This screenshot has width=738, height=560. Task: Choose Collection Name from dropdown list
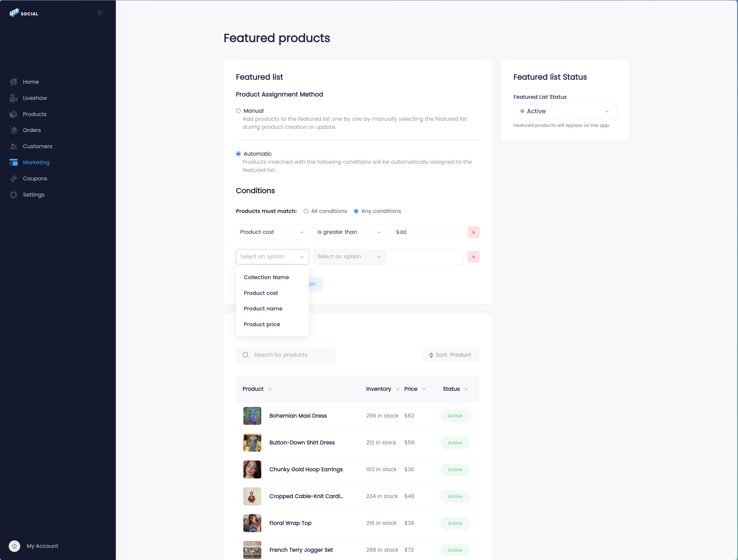point(266,277)
